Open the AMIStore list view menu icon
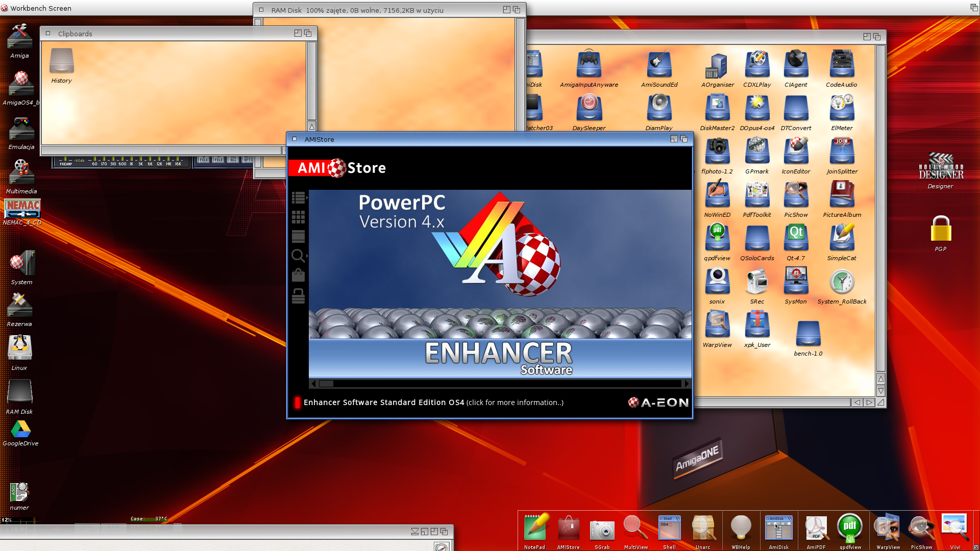The height and width of the screenshot is (551, 980). (x=299, y=197)
